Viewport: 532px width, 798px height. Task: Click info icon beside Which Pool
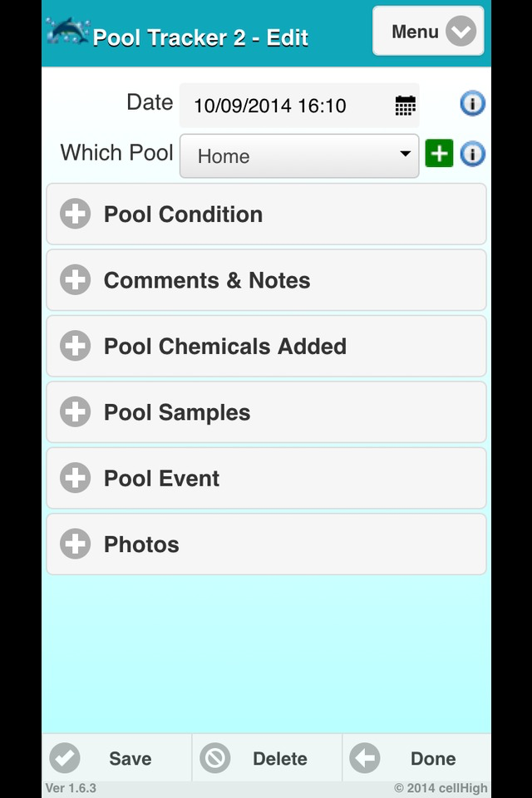click(x=472, y=154)
